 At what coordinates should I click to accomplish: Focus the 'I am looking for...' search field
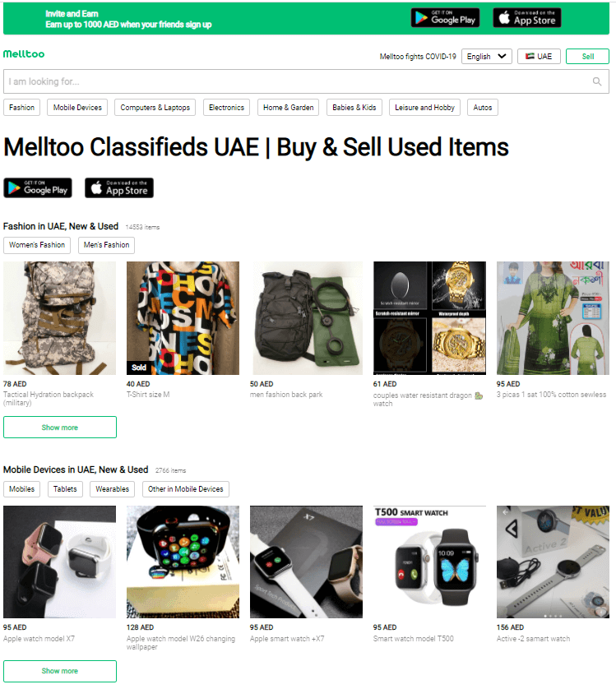click(x=306, y=81)
